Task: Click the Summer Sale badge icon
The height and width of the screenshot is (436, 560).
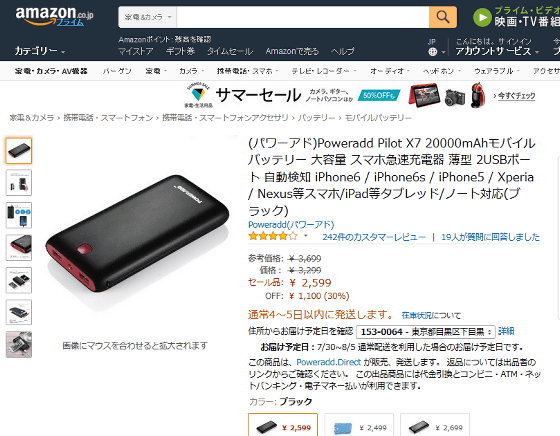Action: [x=198, y=95]
